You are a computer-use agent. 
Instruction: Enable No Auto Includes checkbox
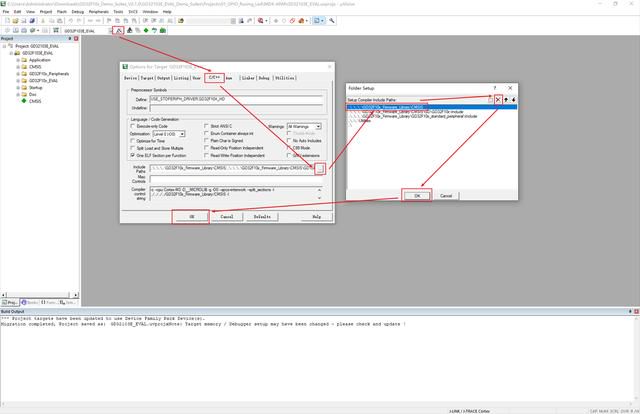click(x=289, y=141)
